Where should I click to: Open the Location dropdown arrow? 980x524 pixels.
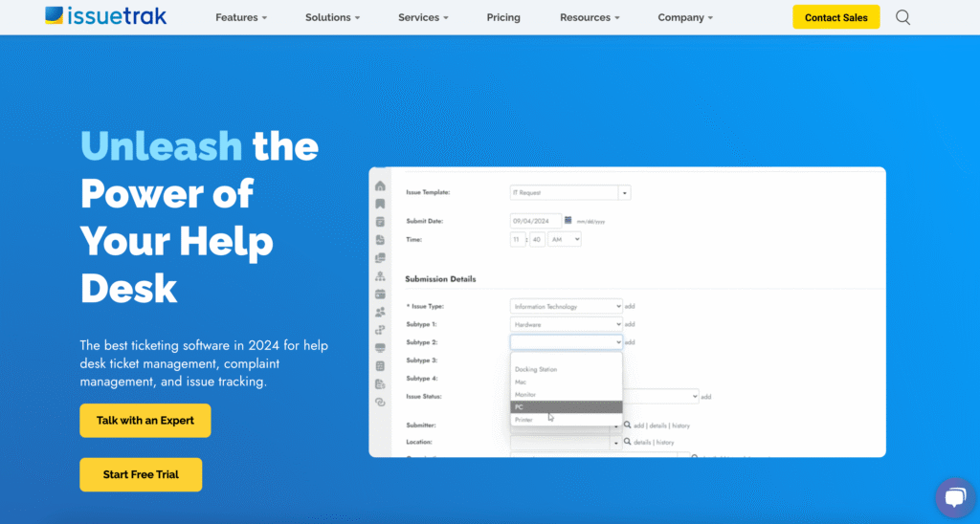click(x=615, y=443)
